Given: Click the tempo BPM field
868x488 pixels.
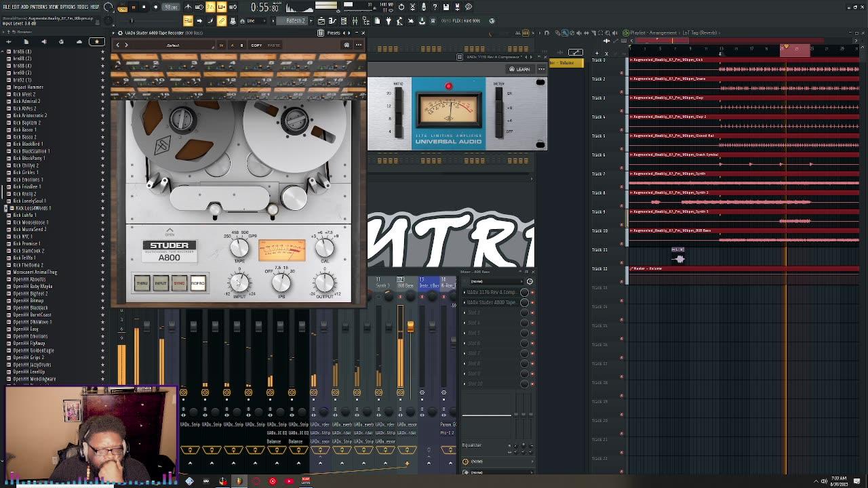Looking at the screenshot, I should tap(171, 7).
